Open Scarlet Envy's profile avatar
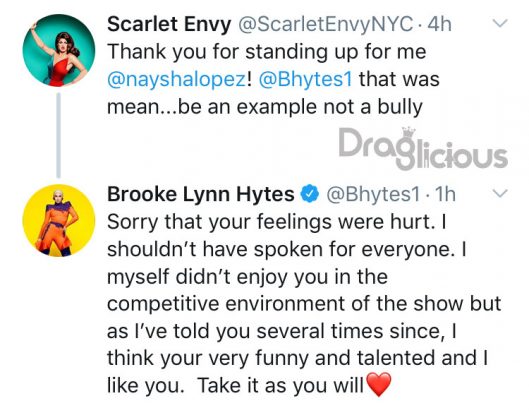Image resolution: width=529 pixels, height=420 pixels. click(58, 51)
